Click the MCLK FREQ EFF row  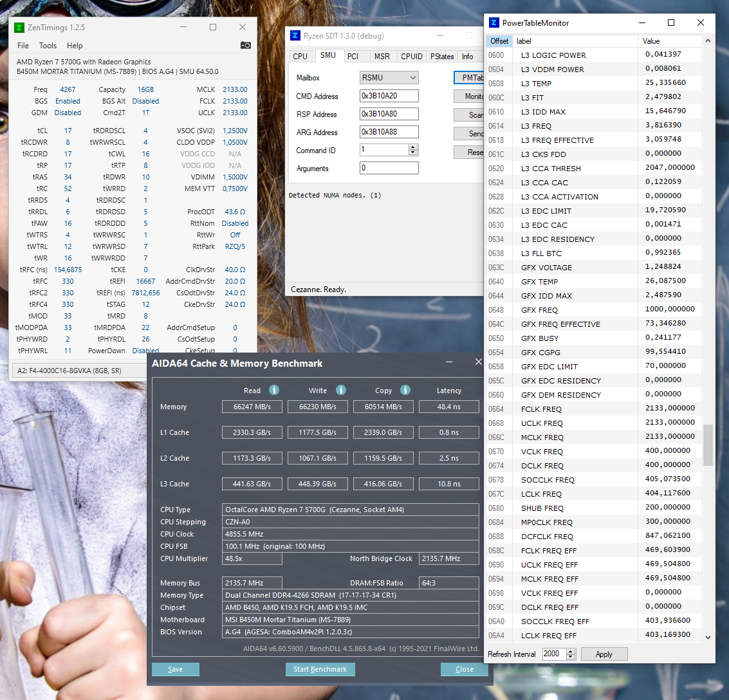coord(594,578)
